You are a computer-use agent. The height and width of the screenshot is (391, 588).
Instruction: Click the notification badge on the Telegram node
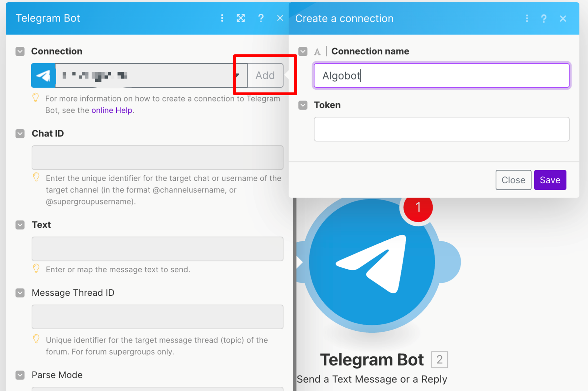click(x=418, y=208)
